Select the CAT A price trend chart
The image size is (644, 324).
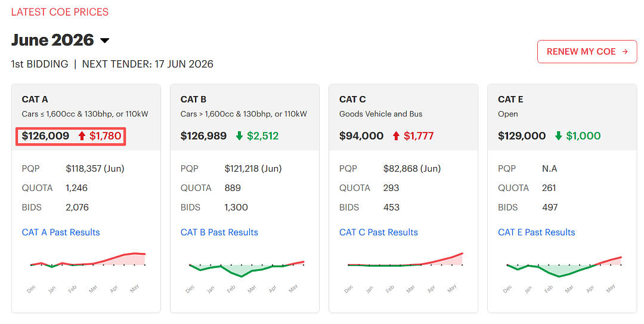pos(88,271)
